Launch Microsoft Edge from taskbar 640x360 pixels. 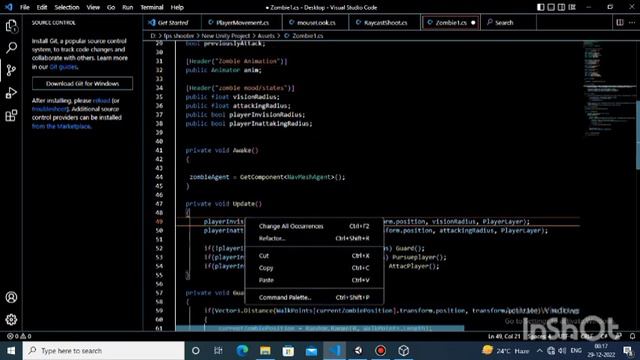[242, 351]
